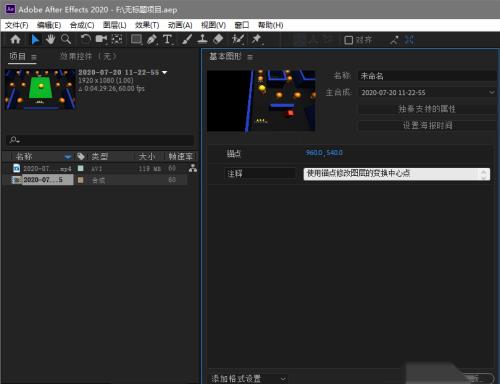The image size is (500, 384).
Task: Select the Pen tool
Action: 152,40
